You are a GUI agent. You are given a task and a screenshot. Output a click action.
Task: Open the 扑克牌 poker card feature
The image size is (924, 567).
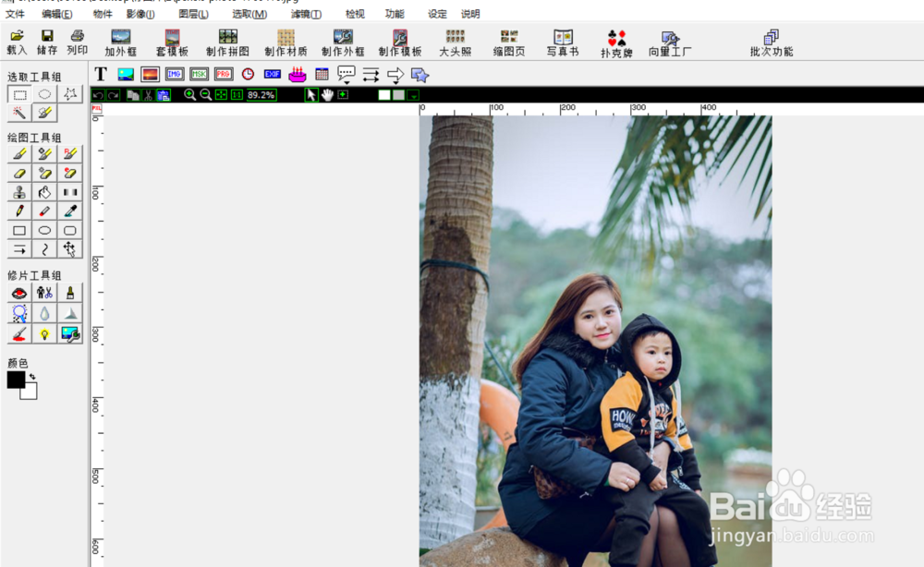(616, 43)
